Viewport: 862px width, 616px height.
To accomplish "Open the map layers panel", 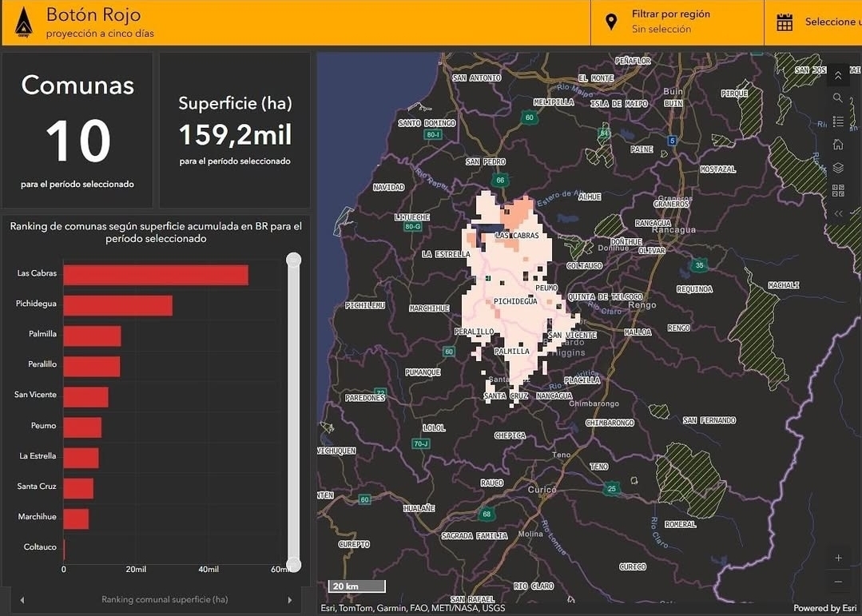I will pos(837,168).
